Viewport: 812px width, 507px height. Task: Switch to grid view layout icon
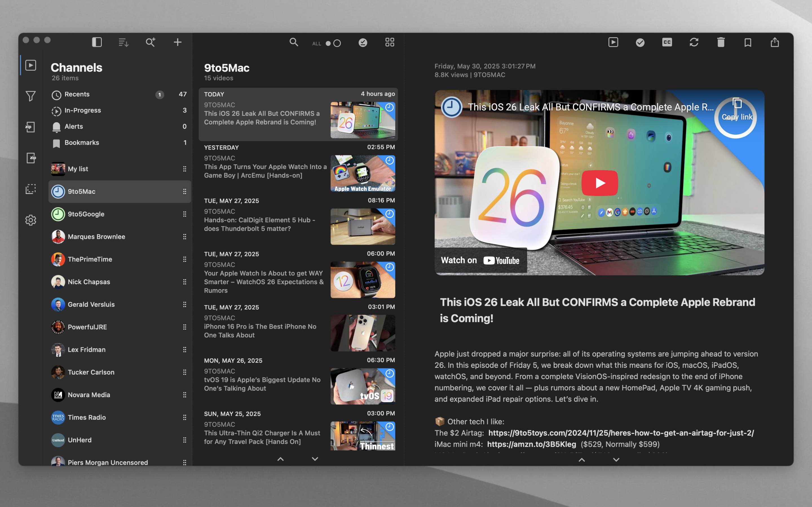(x=390, y=42)
